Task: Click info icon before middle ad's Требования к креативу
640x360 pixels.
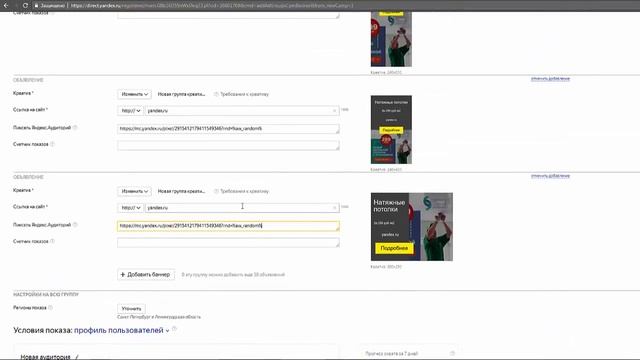Action: click(216, 94)
